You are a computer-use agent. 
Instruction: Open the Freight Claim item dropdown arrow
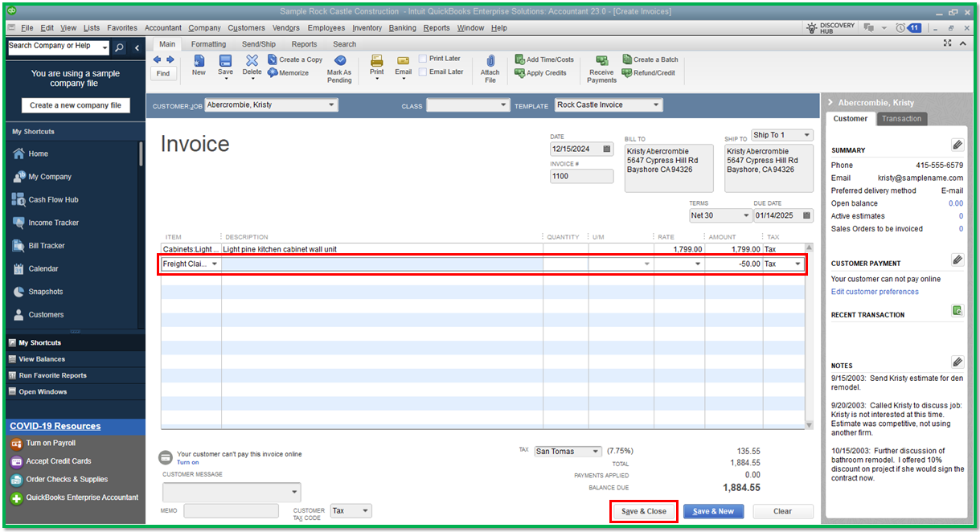click(x=215, y=264)
